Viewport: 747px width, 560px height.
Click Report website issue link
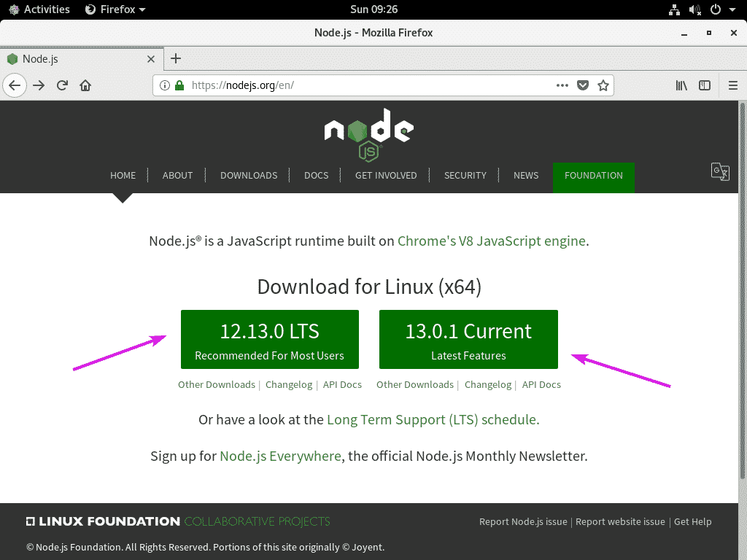pos(620,522)
